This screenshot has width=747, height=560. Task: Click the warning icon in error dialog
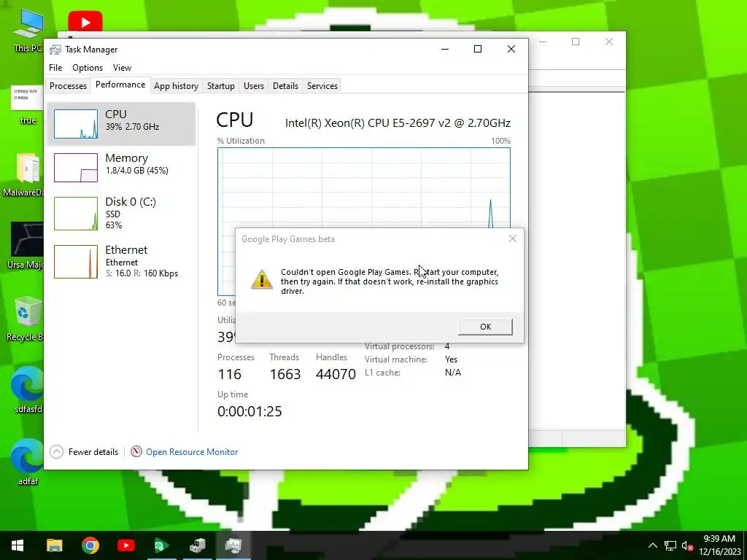pos(262,279)
